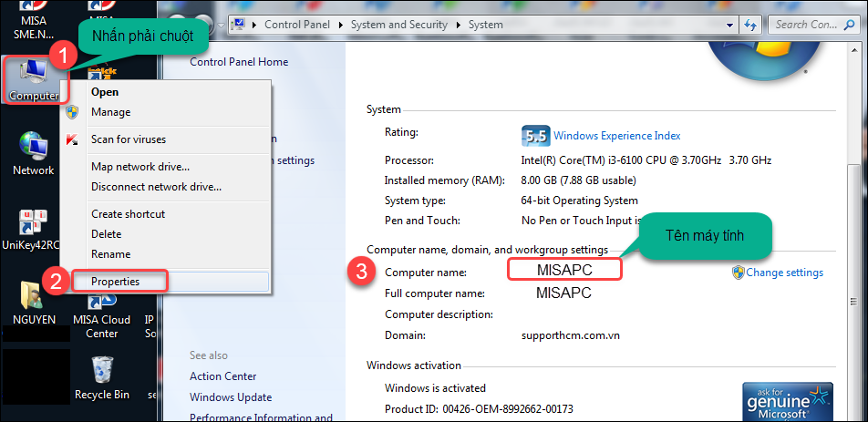The height and width of the screenshot is (422, 868).
Task: Click the System breadcrumb
Action: click(x=485, y=25)
